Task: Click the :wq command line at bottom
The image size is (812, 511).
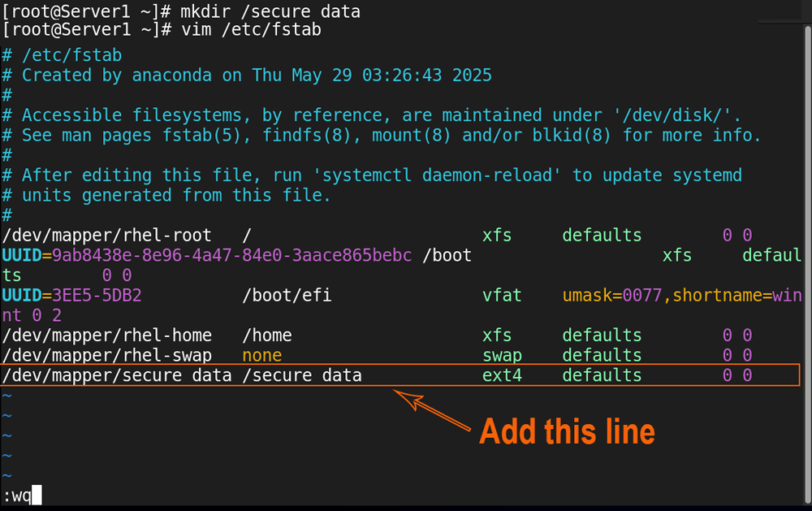Action: click(x=22, y=496)
